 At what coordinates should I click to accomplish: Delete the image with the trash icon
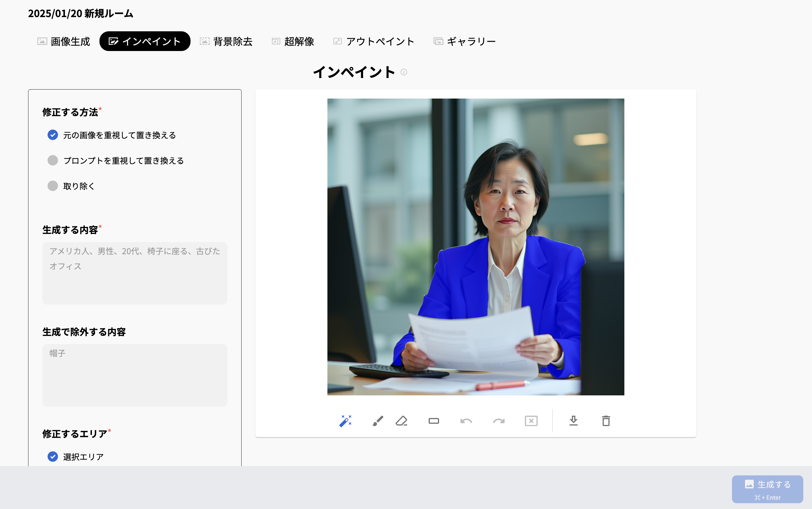(606, 421)
